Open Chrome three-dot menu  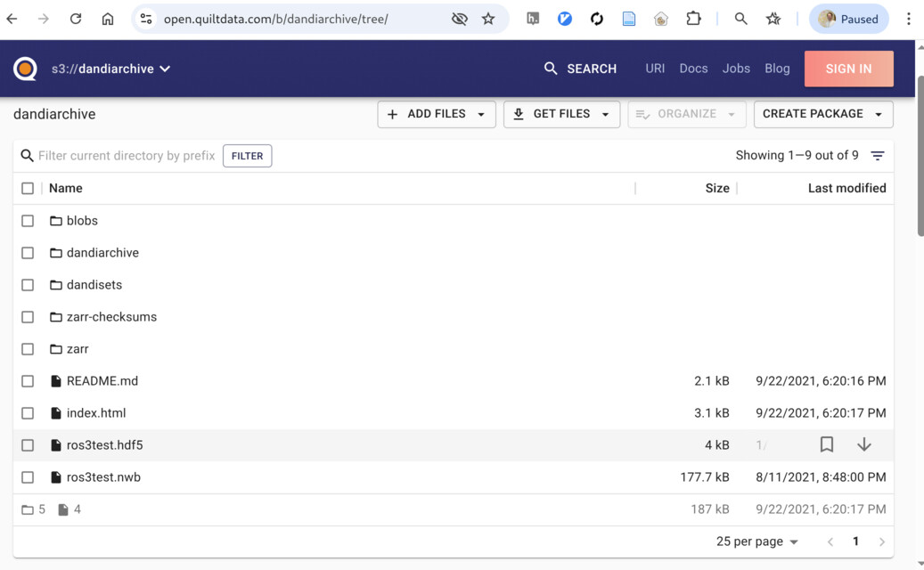point(908,19)
